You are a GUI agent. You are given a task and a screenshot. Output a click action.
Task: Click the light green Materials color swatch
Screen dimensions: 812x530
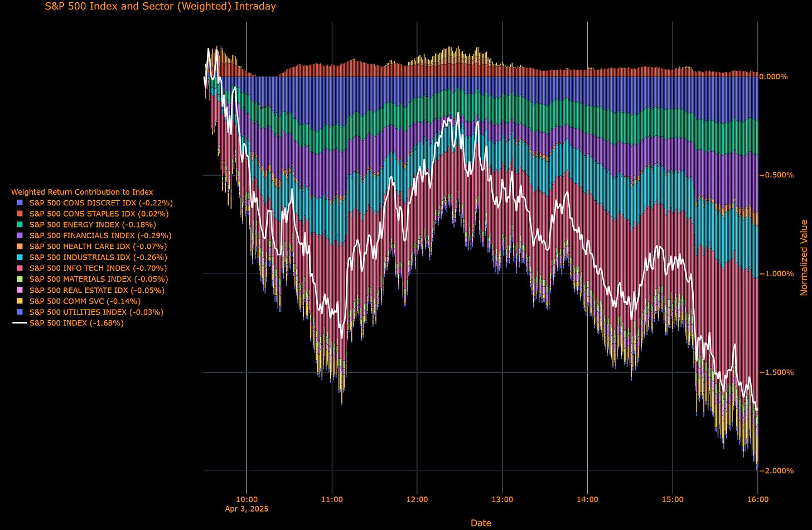[x=20, y=279]
